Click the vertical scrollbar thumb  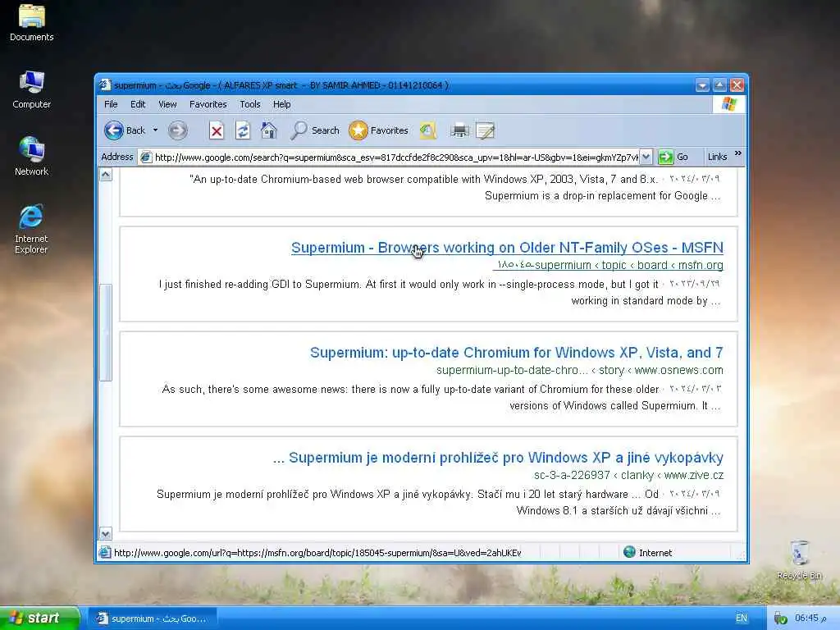[x=106, y=332]
